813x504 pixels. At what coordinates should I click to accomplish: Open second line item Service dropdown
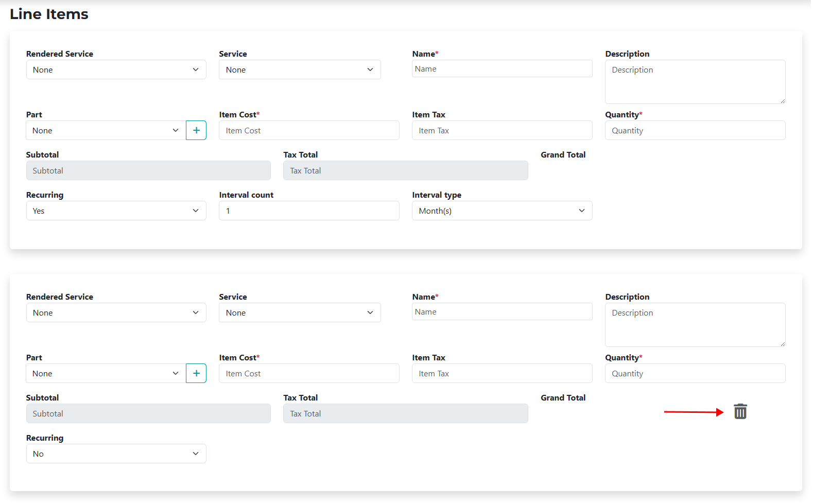coord(300,312)
